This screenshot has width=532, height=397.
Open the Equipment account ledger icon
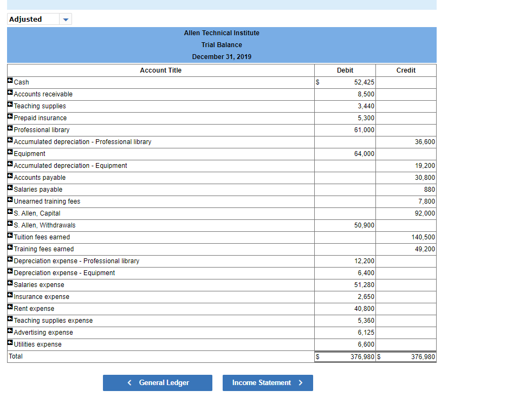(x=10, y=153)
